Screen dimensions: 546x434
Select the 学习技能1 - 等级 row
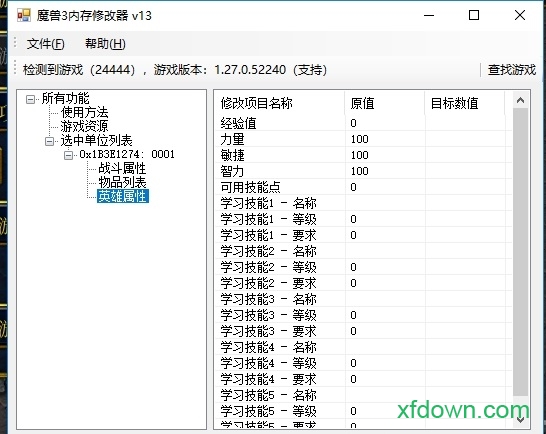(x=364, y=219)
